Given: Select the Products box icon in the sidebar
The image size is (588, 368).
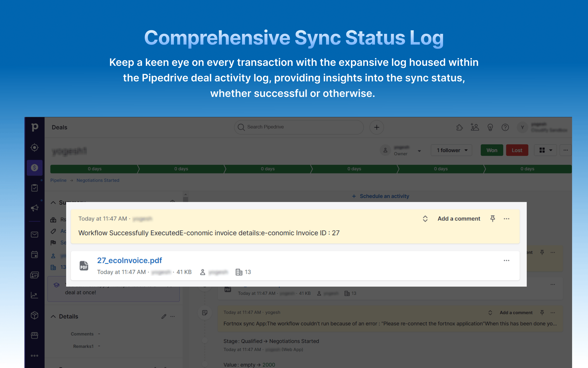Looking at the screenshot, I should [x=34, y=315].
